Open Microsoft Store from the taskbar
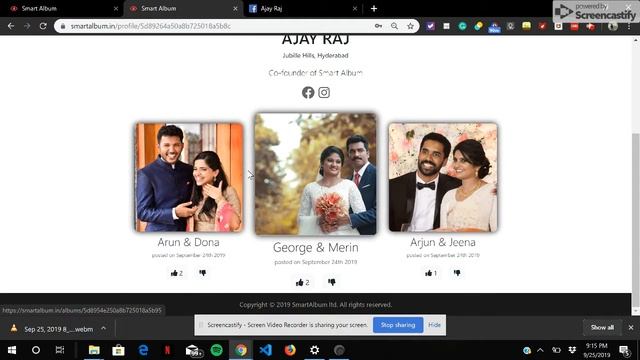Screen dimensions: 640x360 tap(118, 350)
